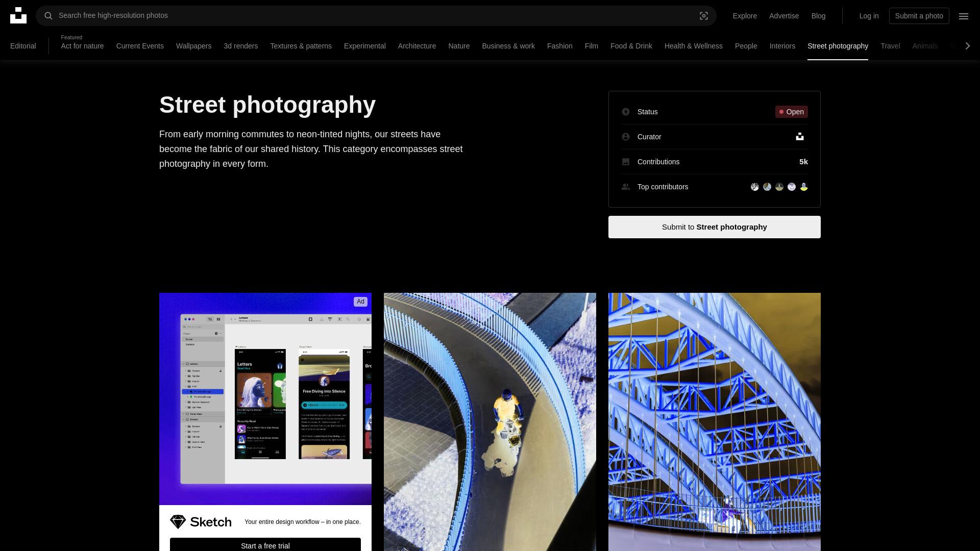Image resolution: width=980 pixels, height=551 pixels.
Task: Click the Open status badge
Action: [791, 112]
